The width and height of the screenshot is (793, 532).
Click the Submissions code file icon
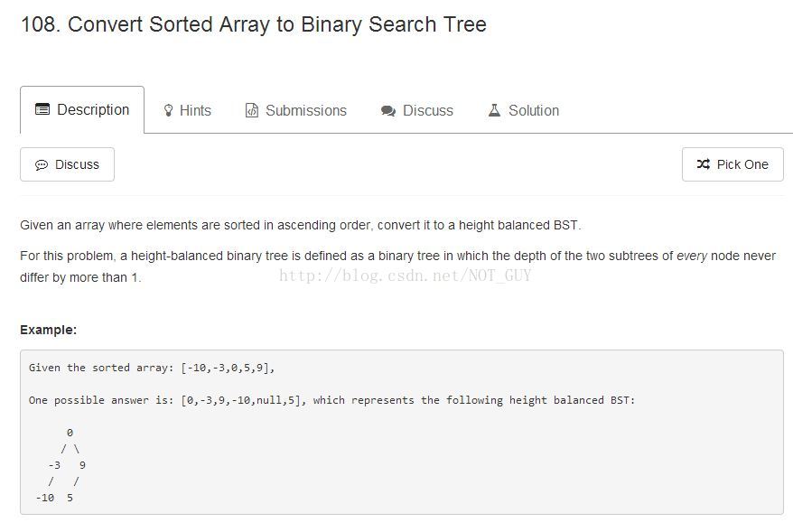click(251, 110)
